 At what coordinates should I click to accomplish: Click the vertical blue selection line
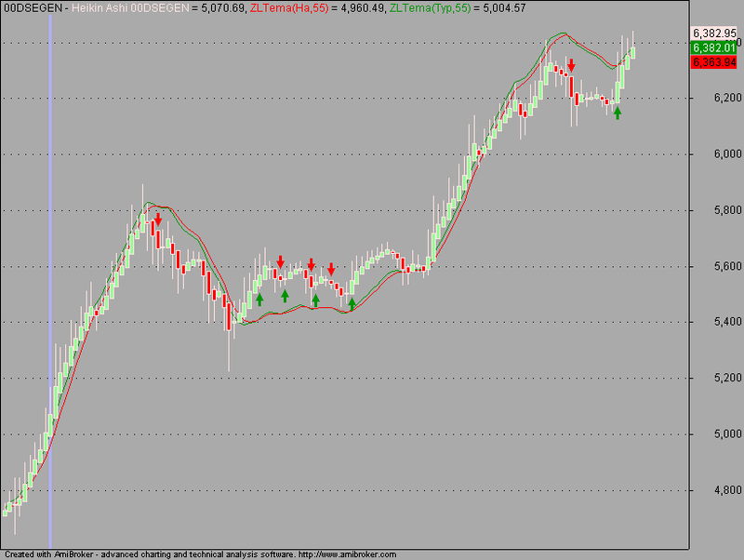(50, 280)
